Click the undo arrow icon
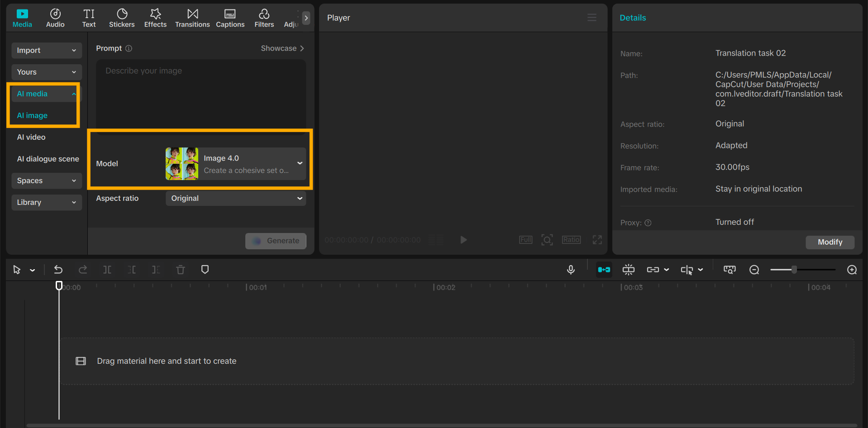 pyautogui.click(x=58, y=270)
